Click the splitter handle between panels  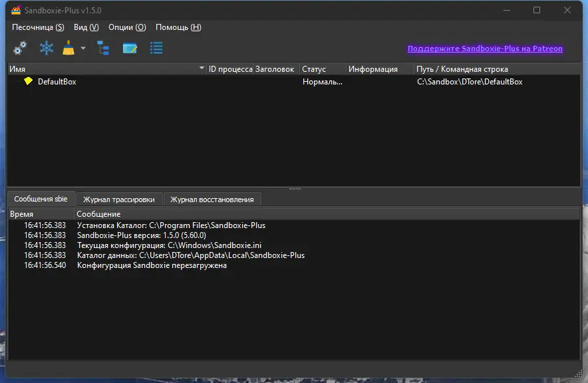pyautogui.click(x=295, y=189)
